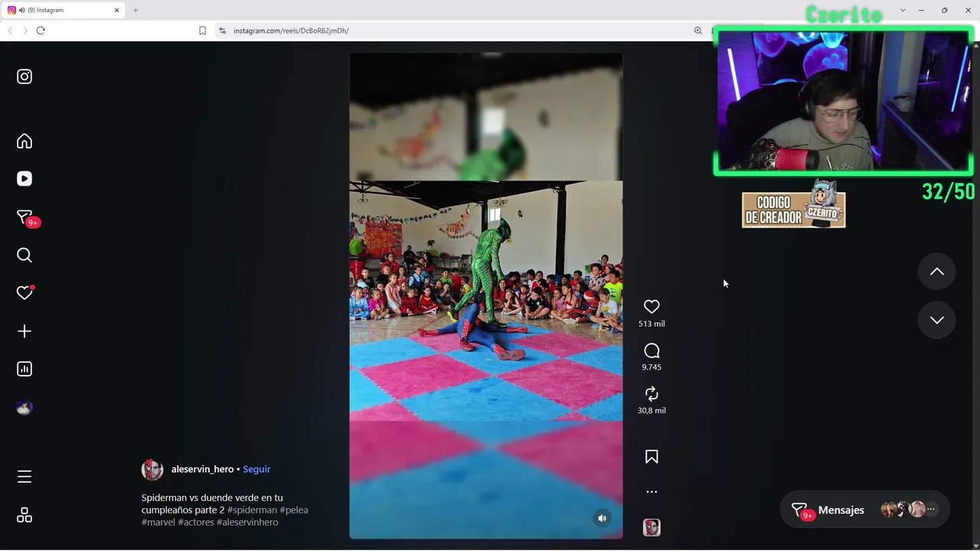This screenshot has height=551, width=980.
Task: Click the 513 mil likes count
Action: tap(652, 324)
